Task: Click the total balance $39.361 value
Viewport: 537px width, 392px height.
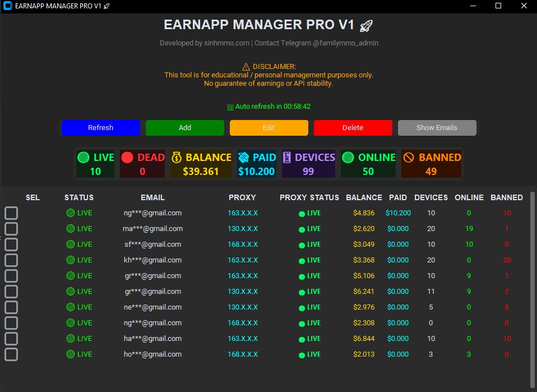Action: [x=201, y=172]
